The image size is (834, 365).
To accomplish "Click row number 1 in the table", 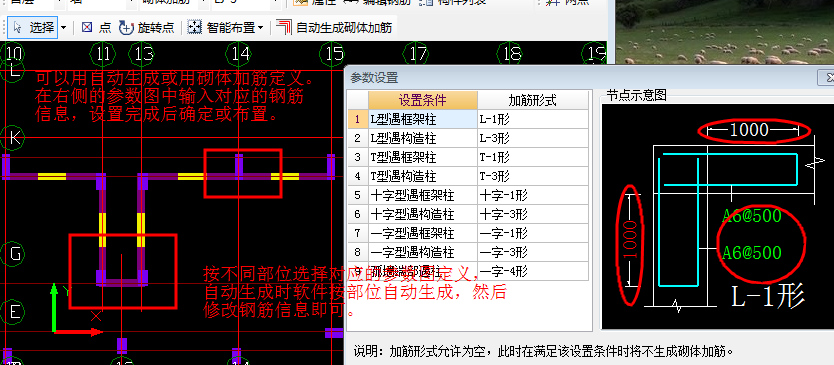I will click(357, 119).
